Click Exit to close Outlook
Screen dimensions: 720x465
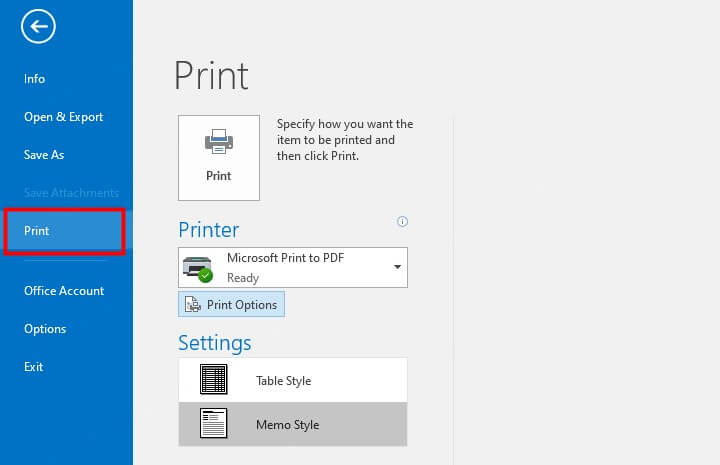pyautogui.click(x=34, y=367)
